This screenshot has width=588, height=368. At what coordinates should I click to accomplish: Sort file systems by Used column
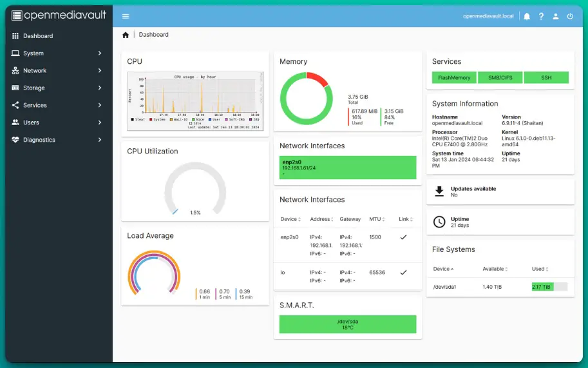[540, 269]
